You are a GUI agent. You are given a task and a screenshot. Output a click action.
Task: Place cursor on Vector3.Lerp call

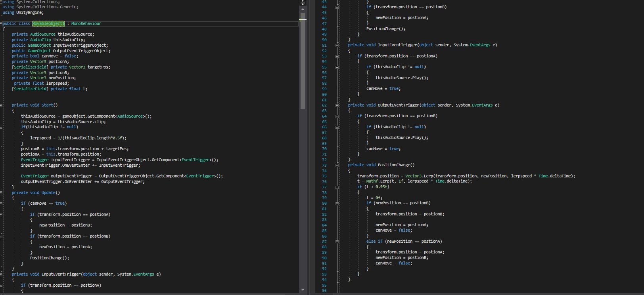(419, 176)
